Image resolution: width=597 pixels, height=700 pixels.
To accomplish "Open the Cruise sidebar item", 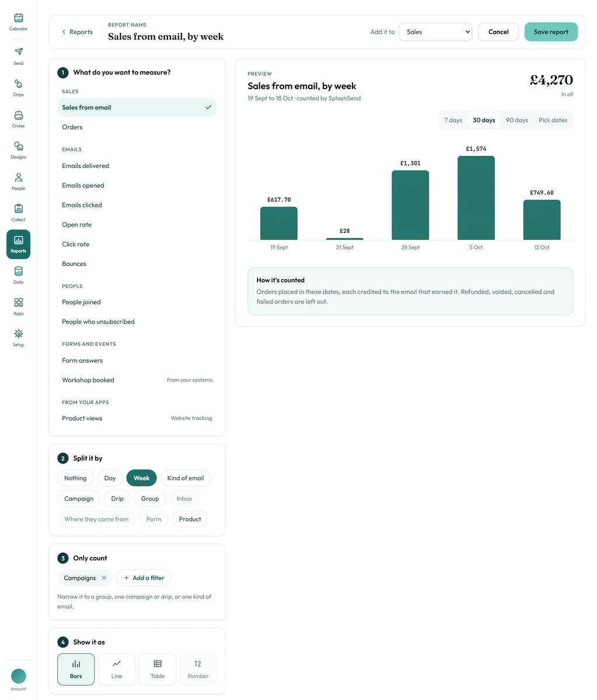I will (18, 119).
